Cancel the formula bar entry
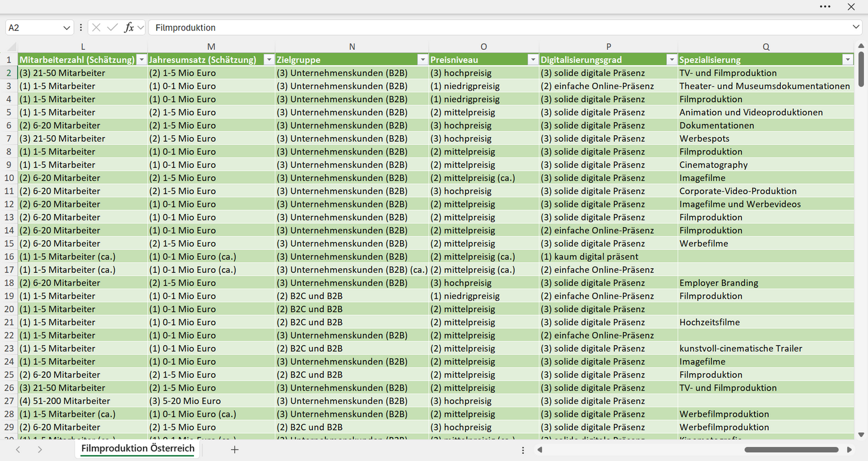Image resolution: width=868 pixels, height=461 pixels. (x=96, y=28)
